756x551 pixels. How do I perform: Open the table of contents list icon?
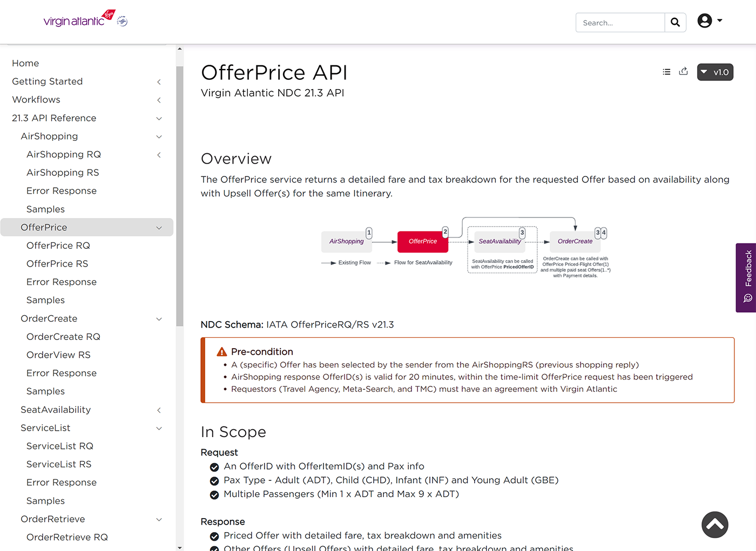coord(666,72)
